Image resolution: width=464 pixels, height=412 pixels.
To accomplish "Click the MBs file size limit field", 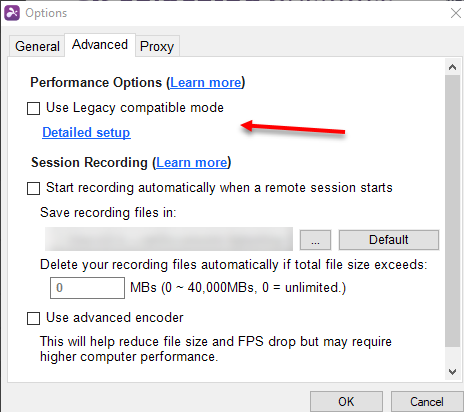I will coord(87,288).
